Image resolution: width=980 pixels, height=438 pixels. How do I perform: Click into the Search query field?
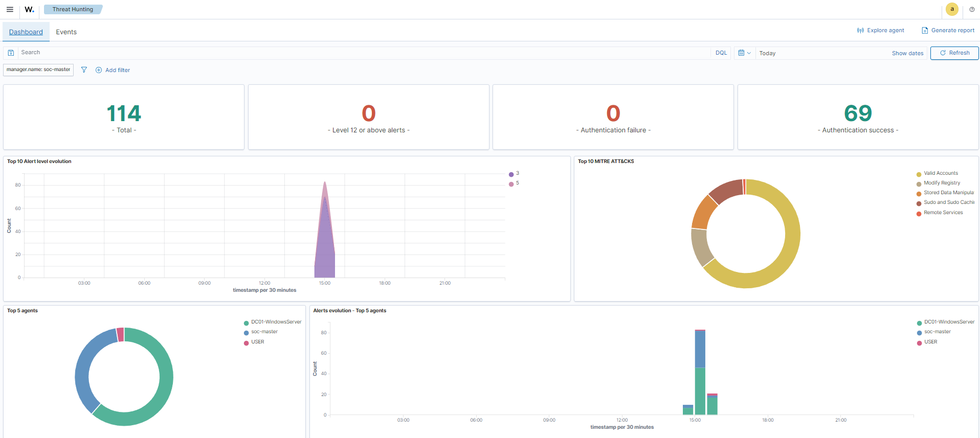(358, 53)
